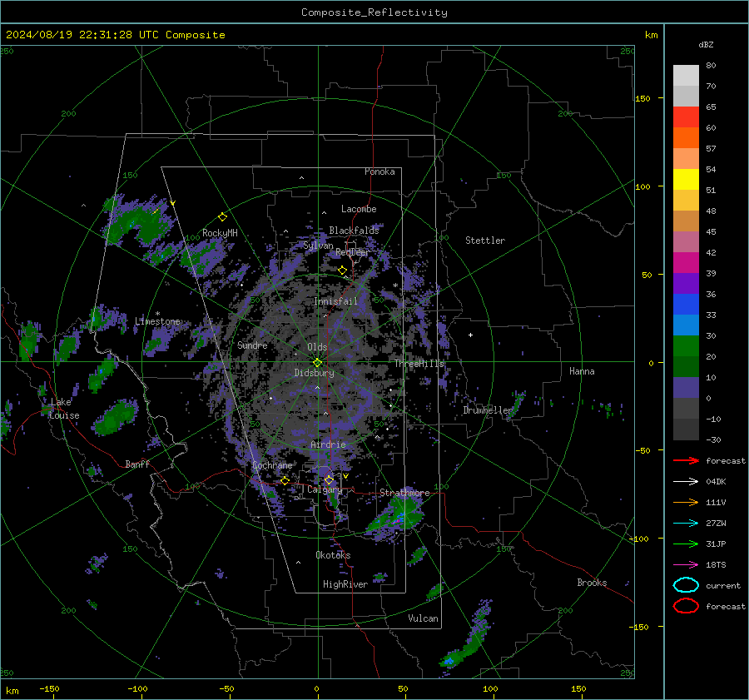Click the ThreeHills city label
Screen dimensions: 749x700
[x=419, y=364]
